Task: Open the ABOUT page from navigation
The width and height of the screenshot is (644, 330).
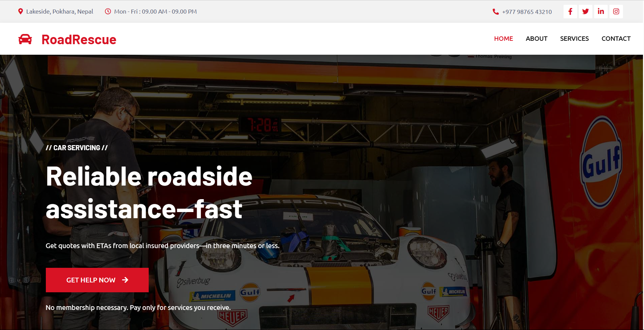Action: point(536,39)
